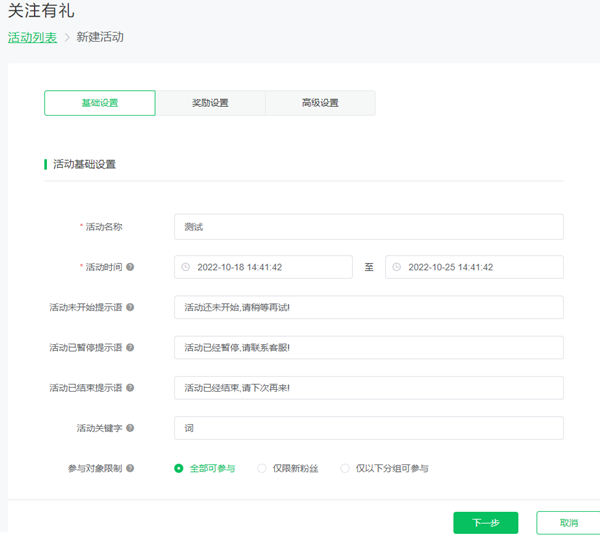
Task: Click the clock icon in end time field
Action: (x=397, y=267)
